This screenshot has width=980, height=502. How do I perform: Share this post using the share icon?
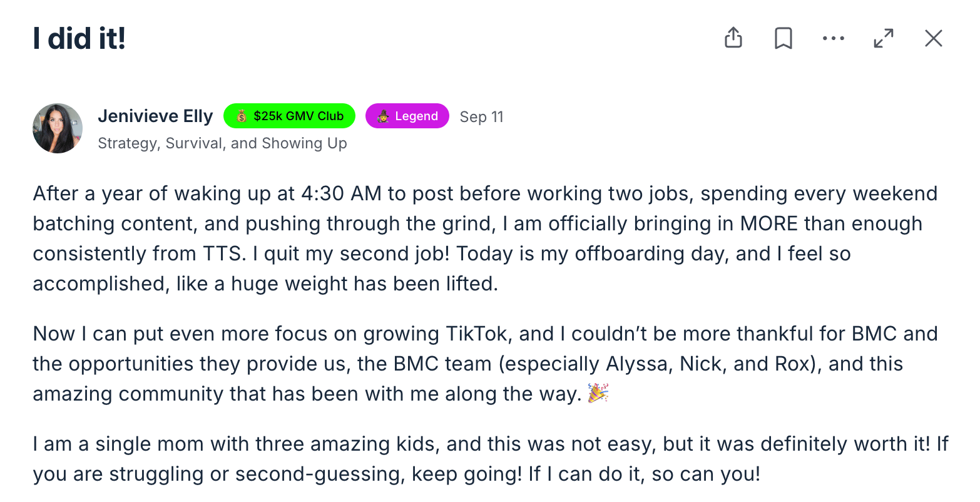(x=733, y=38)
